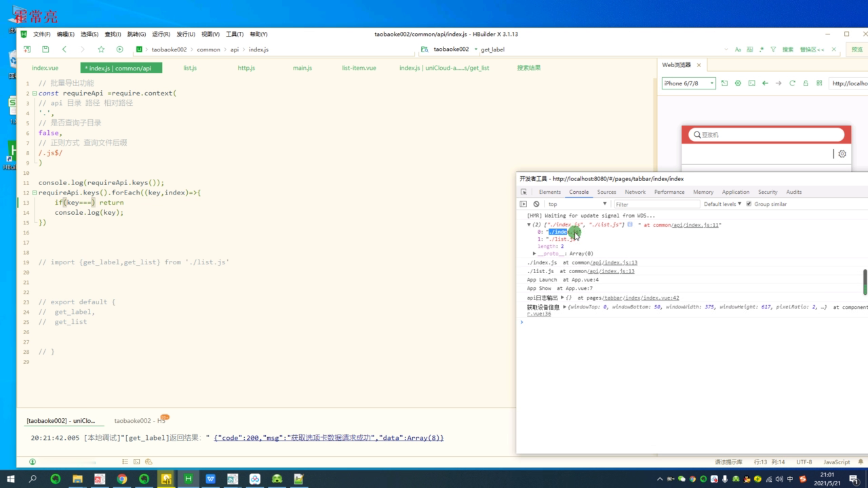Screen dimensions: 868x488
Task: Toggle the Group similar checkbox
Action: [x=749, y=204]
